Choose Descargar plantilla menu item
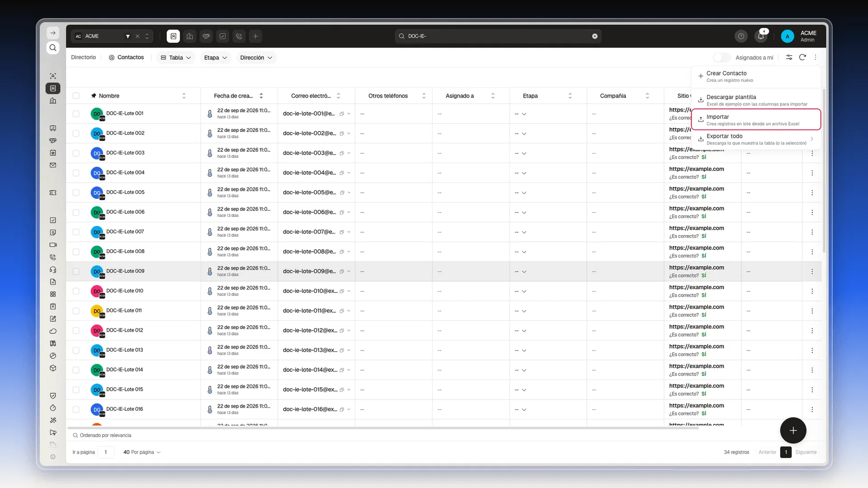Image resolution: width=868 pixels, height=488 pixels. 756,100
